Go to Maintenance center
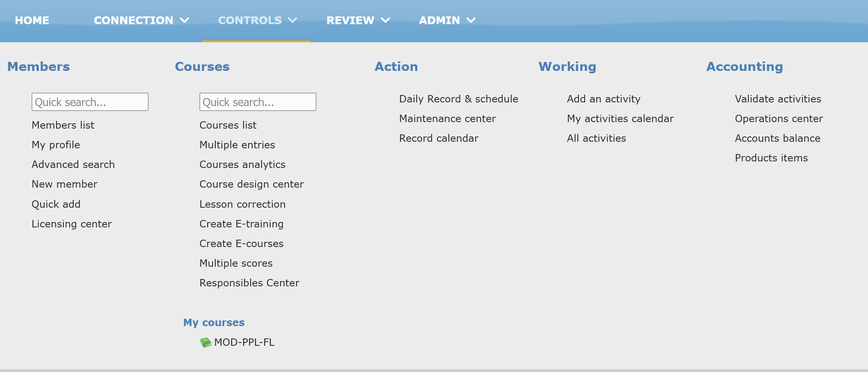 [448, 118]
